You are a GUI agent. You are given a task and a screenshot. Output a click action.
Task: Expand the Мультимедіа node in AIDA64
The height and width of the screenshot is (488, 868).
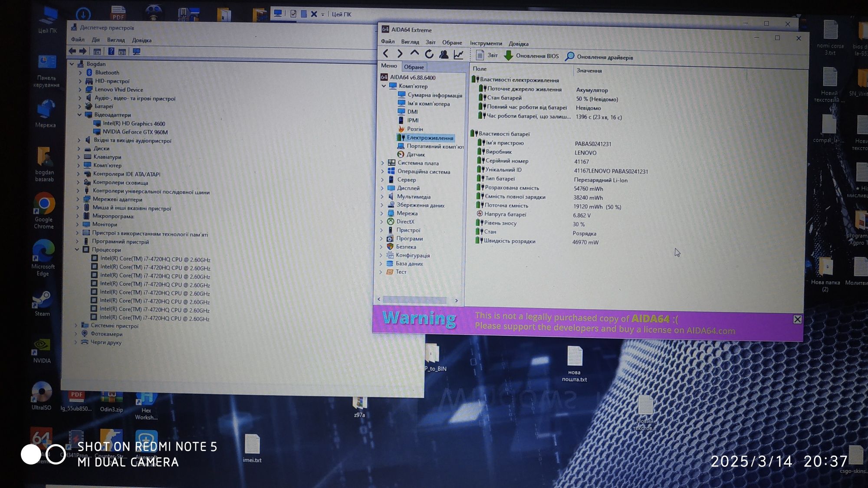point(382,197)
